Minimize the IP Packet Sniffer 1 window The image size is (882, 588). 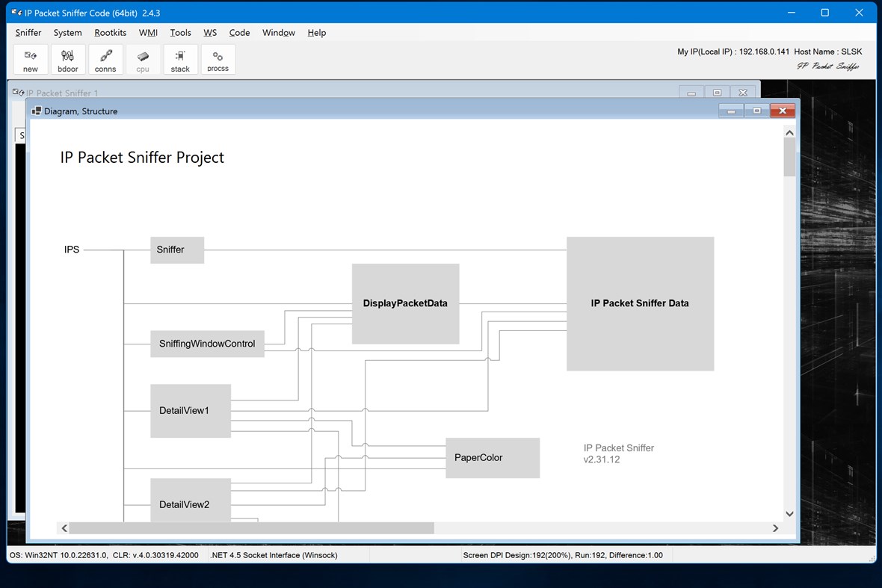tap(691, 93)
